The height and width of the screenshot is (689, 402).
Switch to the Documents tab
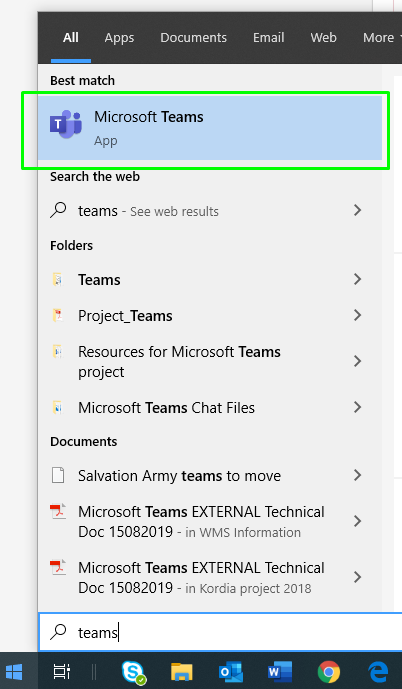[x=193, y=37]
